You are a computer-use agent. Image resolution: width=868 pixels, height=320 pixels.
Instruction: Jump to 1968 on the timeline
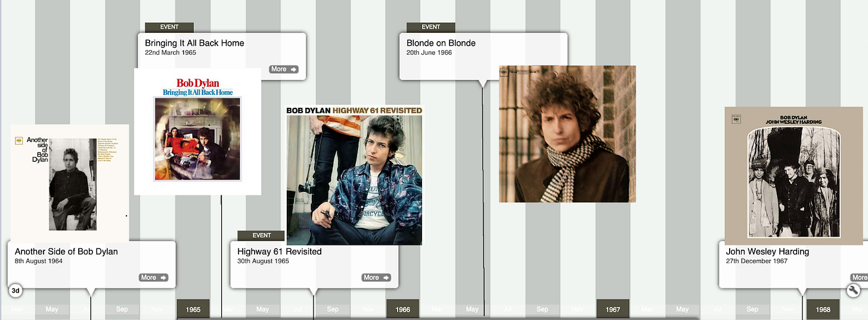point(823,309)
